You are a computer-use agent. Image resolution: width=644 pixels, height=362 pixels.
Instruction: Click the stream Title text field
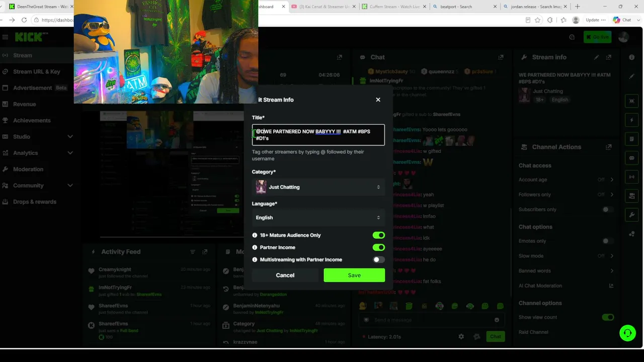coord(318,135)
